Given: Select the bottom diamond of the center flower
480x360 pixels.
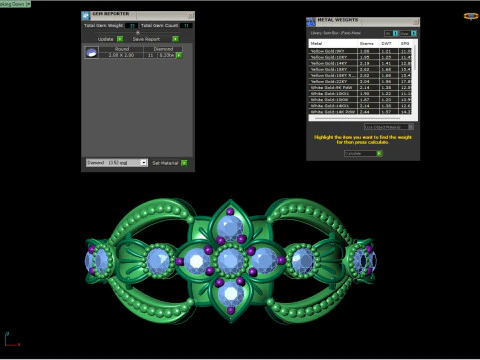Looking at the screenshot, I should coord(230,294).
